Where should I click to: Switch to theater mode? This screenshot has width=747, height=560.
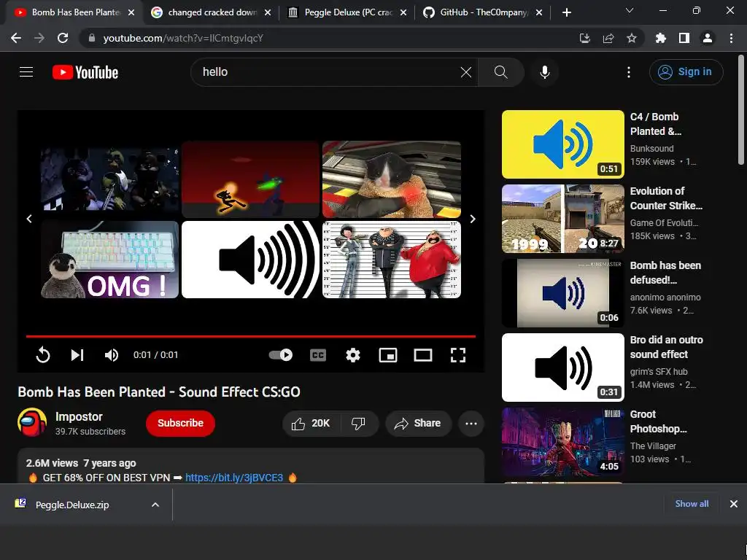pos(423,355)
